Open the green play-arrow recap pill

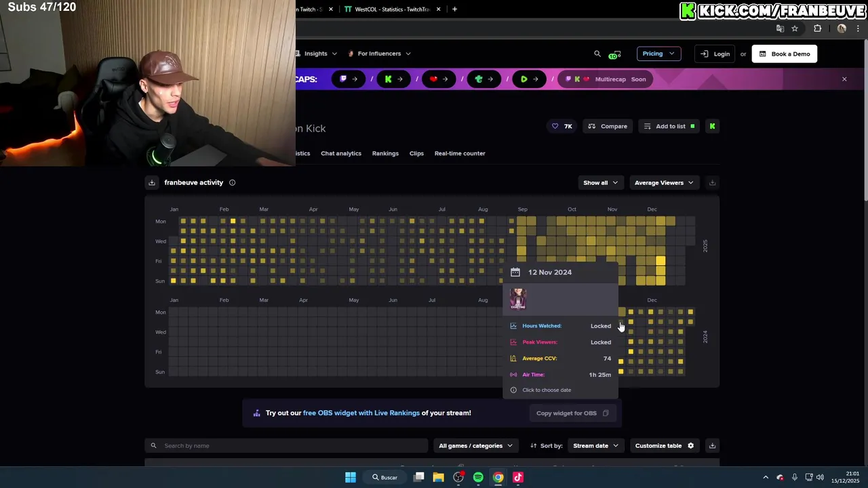point(529,79)
